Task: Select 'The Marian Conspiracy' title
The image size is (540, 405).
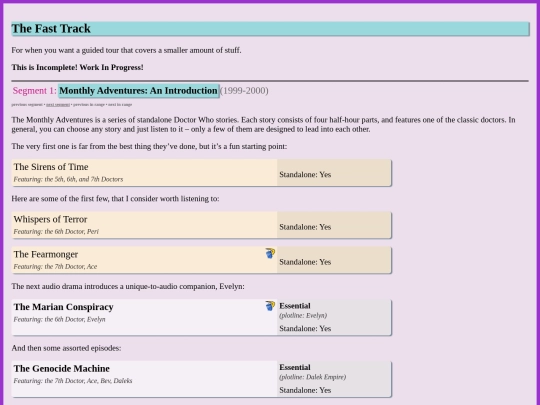Action: [64, 307]
